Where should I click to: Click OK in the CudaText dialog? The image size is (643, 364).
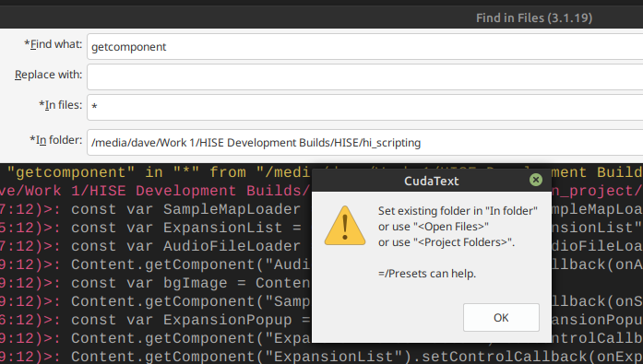click(501, 317)
